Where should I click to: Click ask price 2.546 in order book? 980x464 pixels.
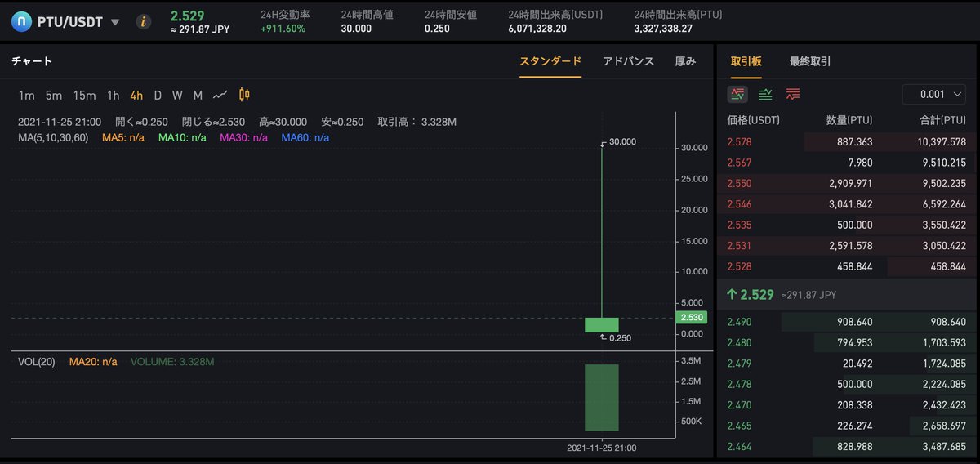pyautogui.click(x=740, y=203)
